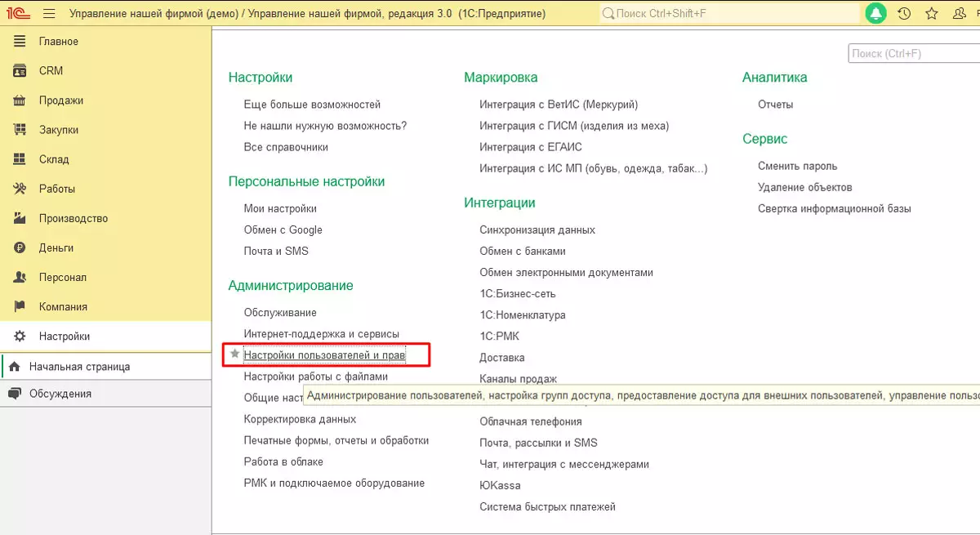Add Настройки пользователей и прав to favorites star
This screenshot has height=535, width=980.
[235, 354]
